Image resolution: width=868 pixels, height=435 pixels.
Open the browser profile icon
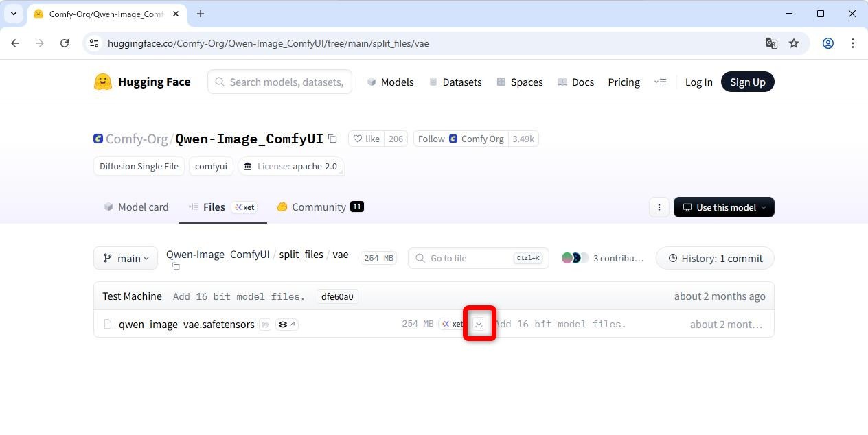(828, 43)
